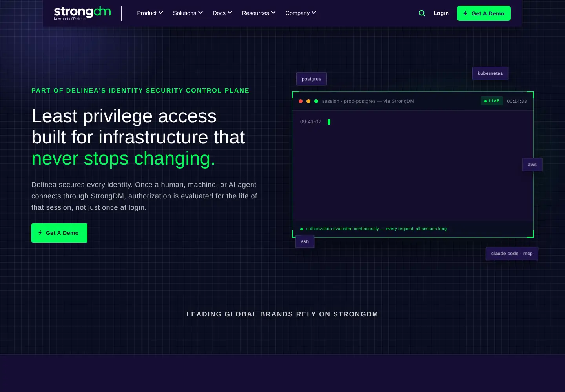This screenshot has width=565, height=392.
Task: Click the kubernetes tag
Action: (490, 73)
